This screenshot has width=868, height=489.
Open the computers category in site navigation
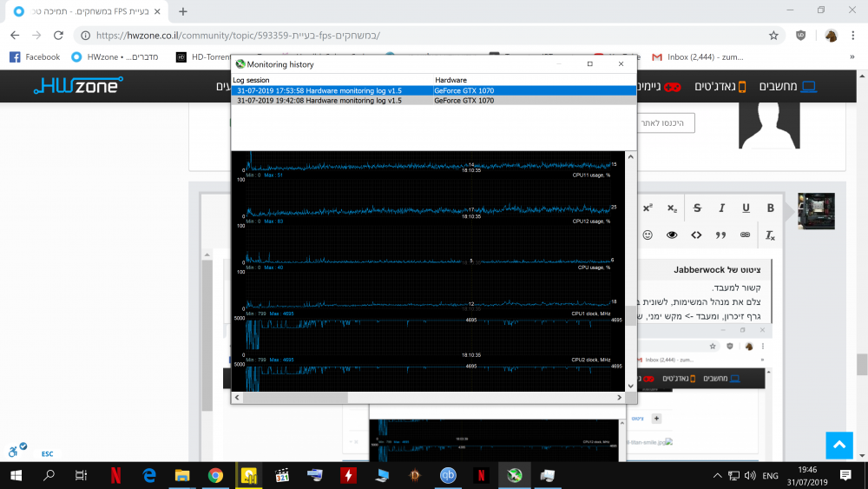click(787, 86)
